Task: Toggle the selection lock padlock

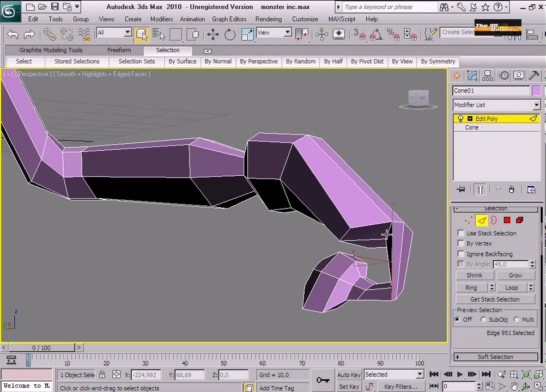Action: pos(102,375)
